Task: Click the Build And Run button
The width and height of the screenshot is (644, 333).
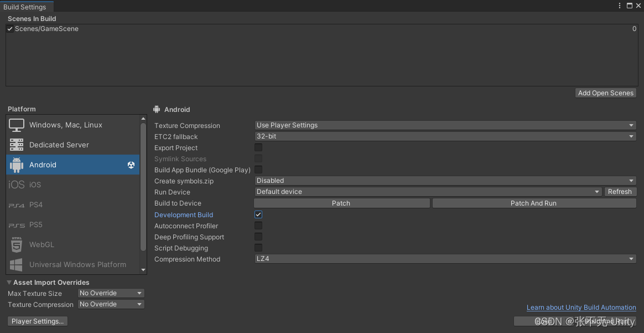Action: click(x=605, y=321)
